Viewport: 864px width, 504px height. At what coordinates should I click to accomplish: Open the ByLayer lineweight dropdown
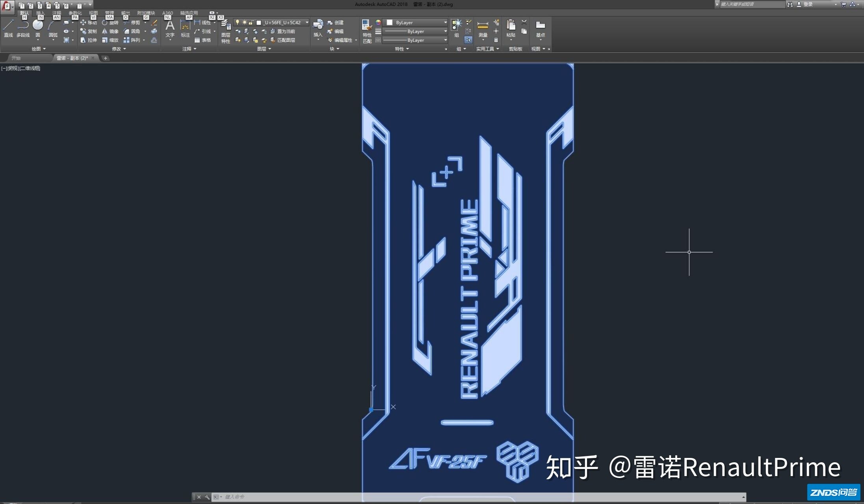416,31
